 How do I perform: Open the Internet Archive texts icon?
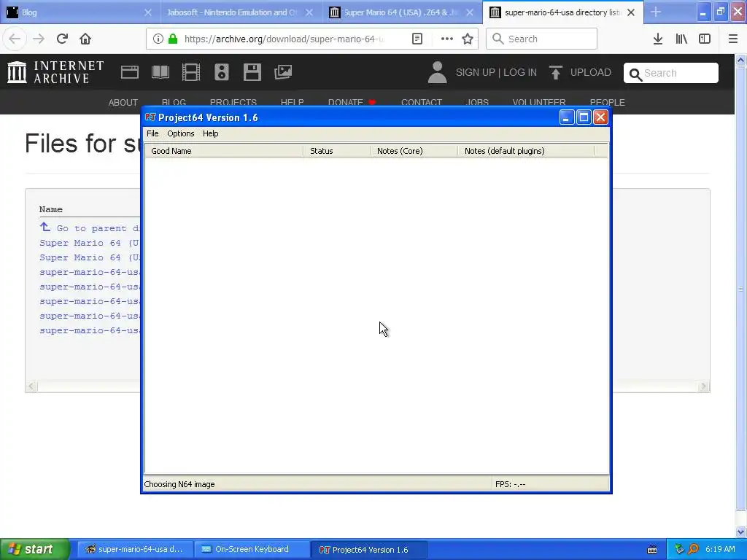pyautogui.click(x=160, y=72)
